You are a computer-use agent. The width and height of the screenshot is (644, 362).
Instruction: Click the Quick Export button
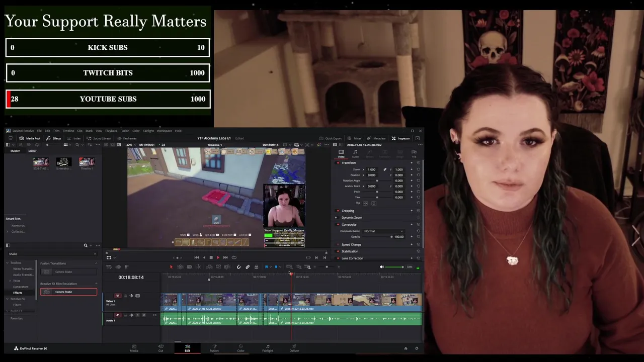click(330, 138)
